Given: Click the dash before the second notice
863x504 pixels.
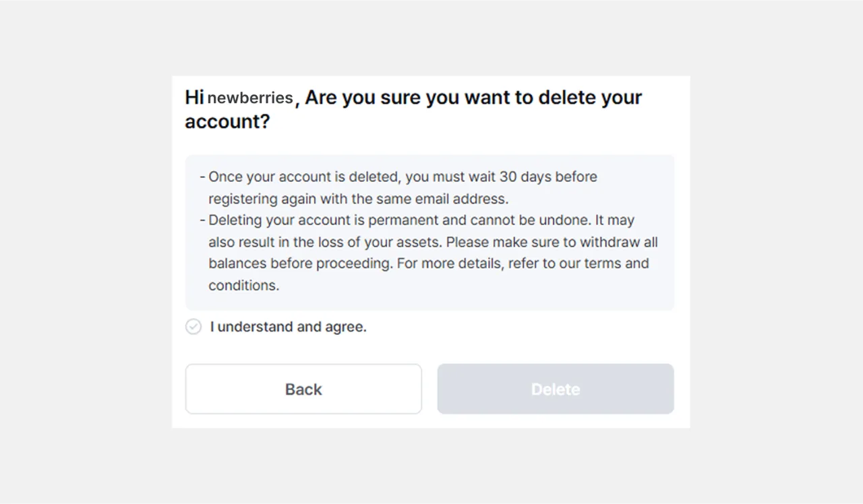Looking at the screenshot, I should click(202, 220).
